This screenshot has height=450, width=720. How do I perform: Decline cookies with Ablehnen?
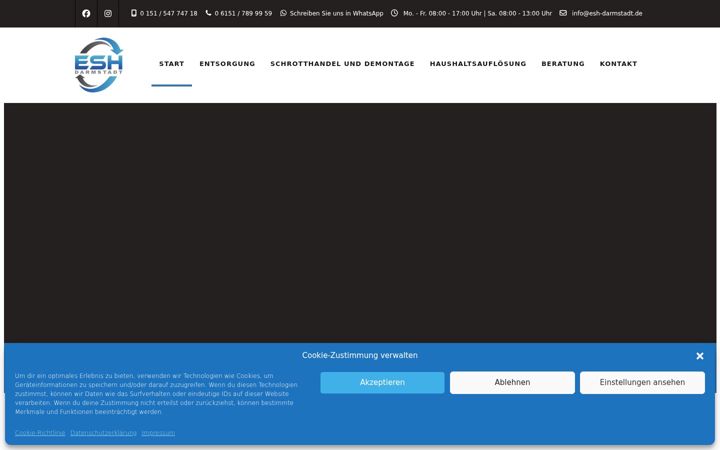[512, 382]
